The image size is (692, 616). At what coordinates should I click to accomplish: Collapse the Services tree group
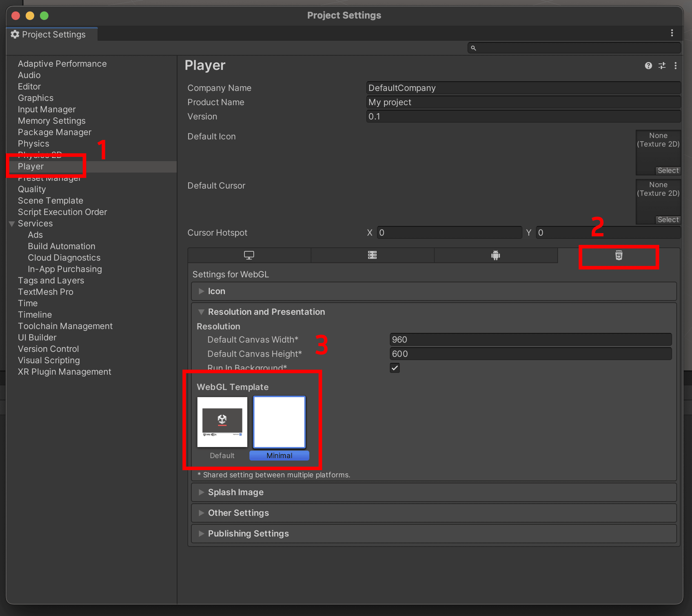point(12,224)
